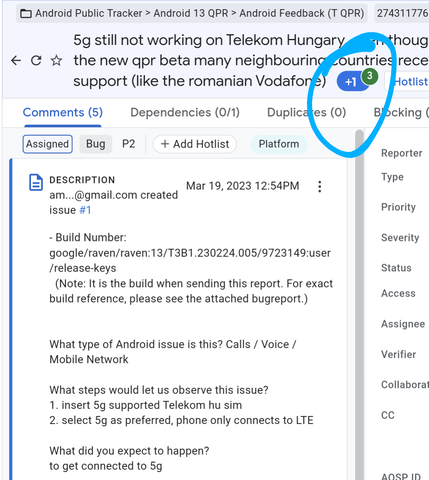The height and width of the screenshot is (480, 429).
Task: Click the Add Hotlist button
Action: 195,144
